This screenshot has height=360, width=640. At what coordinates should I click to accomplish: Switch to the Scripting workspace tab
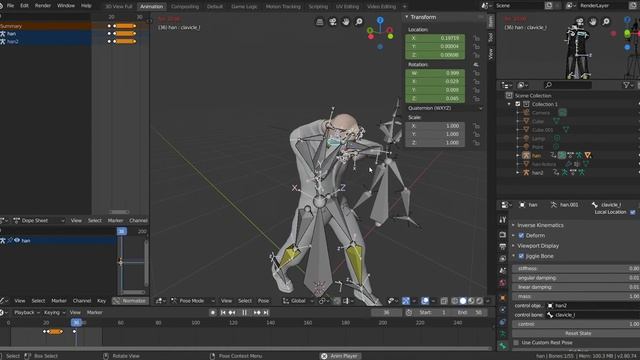(x=318, y=7)
